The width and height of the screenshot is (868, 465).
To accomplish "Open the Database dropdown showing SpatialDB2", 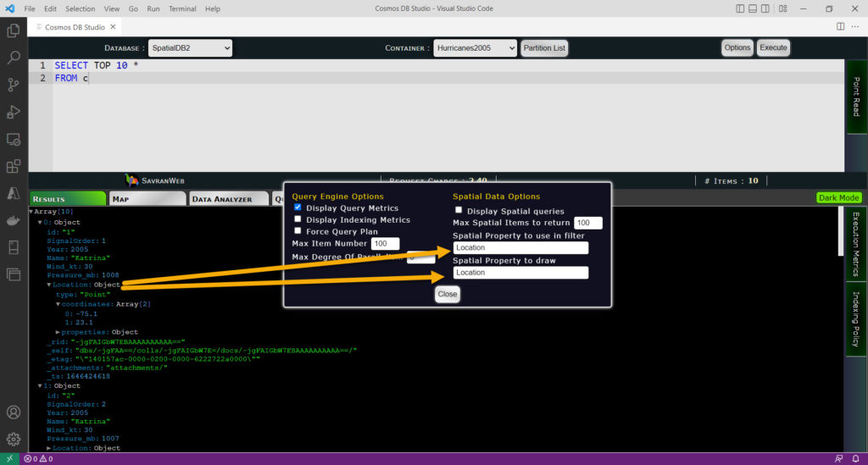I will coord(190,48).
